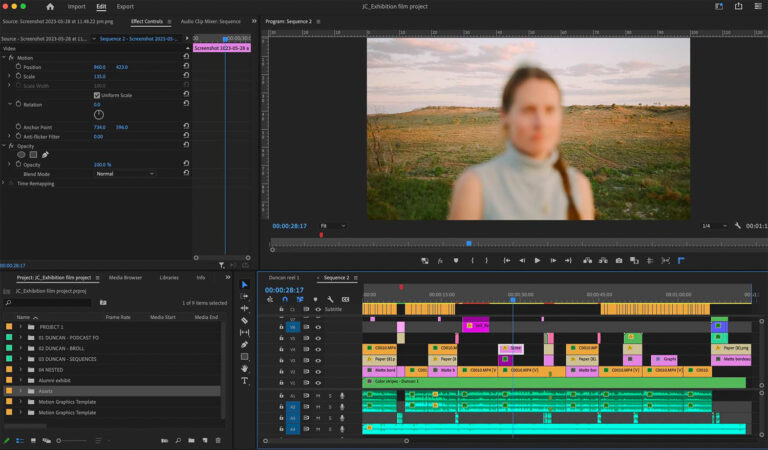Image resolution: width=768 pixels, height=450 pixels.
Task: Select the Slip tool
Action: point(244,332)
